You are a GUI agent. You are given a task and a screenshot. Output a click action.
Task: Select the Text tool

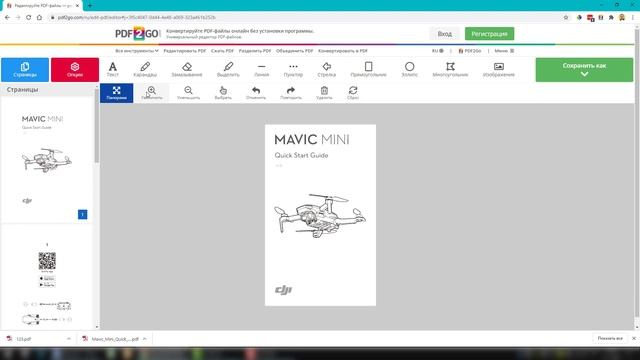pyautogui.click(x=113, y=69)
